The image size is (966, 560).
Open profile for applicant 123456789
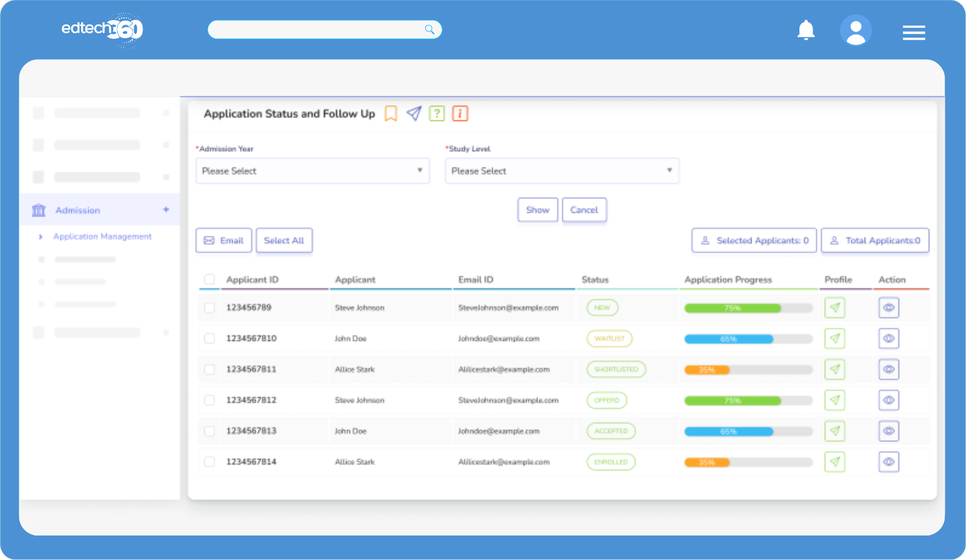[x=834, y=308]
